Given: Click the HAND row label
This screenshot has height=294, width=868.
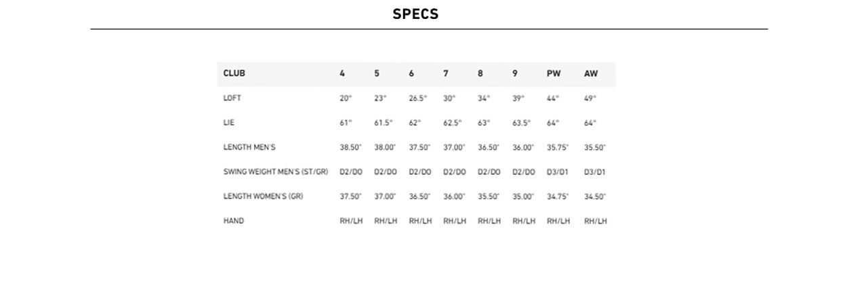Looking at the screenshot, I should tap(234, 221).
